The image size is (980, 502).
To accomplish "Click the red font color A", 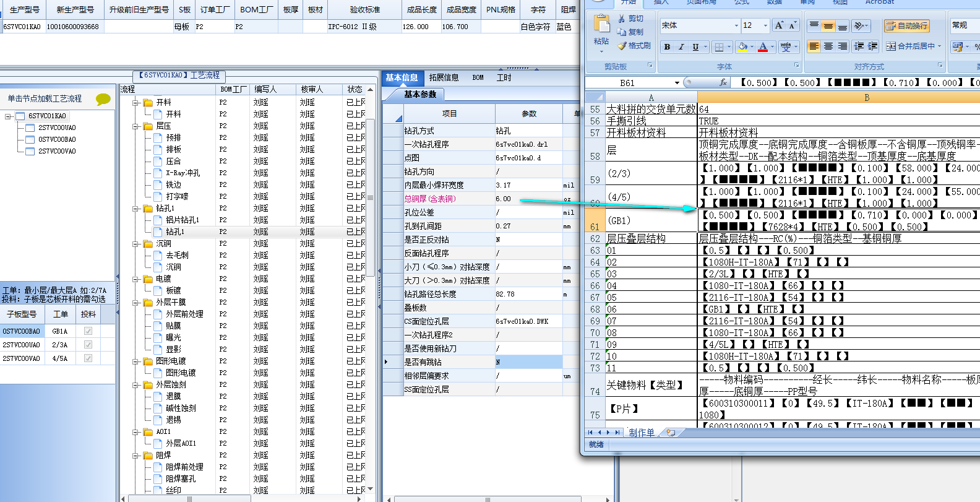I will coord(763,47).
